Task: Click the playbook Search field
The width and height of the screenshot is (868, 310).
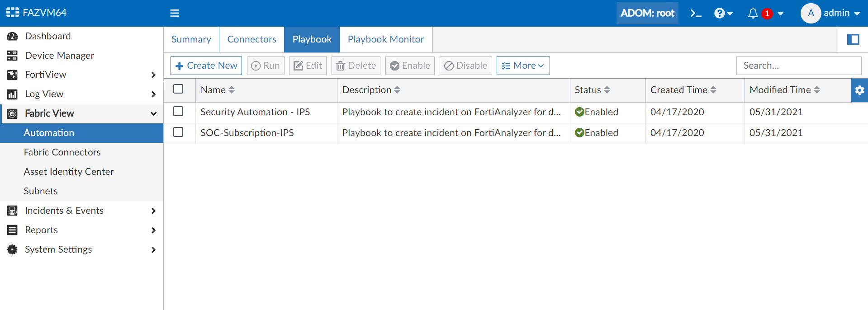Action: coord(798,66)
